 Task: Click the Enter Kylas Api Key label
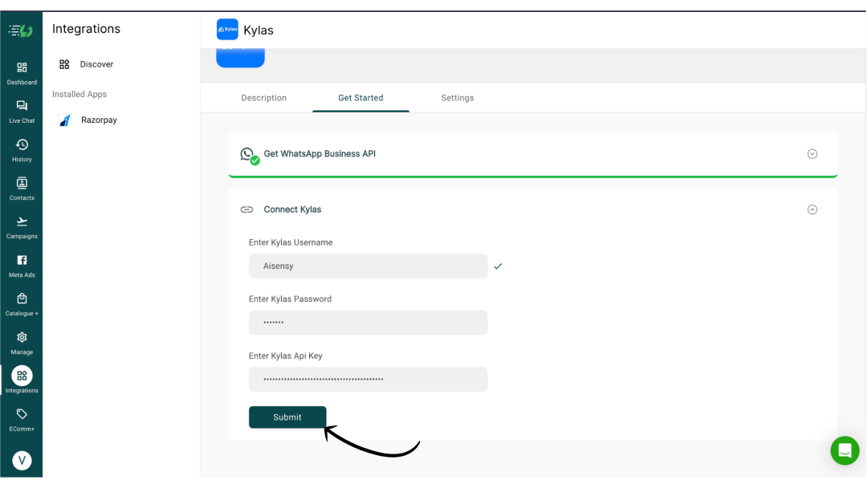(x=285, y=356)
